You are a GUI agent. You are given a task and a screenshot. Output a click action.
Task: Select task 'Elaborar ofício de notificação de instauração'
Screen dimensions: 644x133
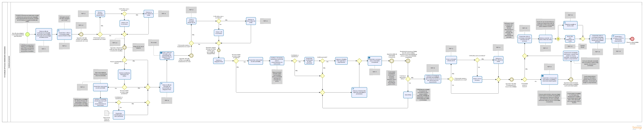(x=44, y=34)
